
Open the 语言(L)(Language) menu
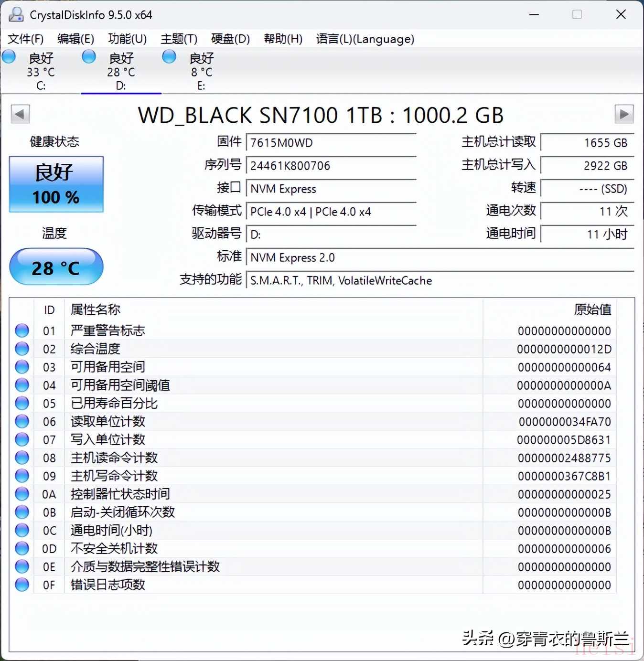point(365,39)
